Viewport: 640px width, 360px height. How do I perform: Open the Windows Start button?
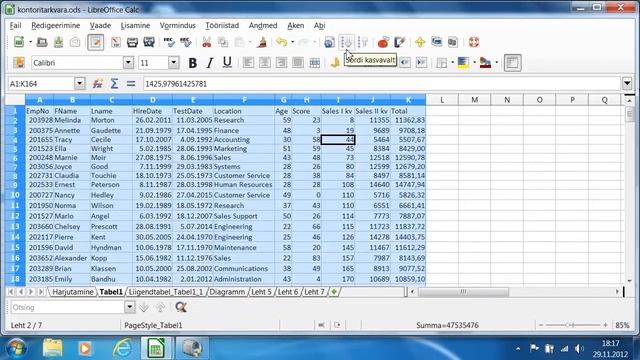[x=15, y=348]
